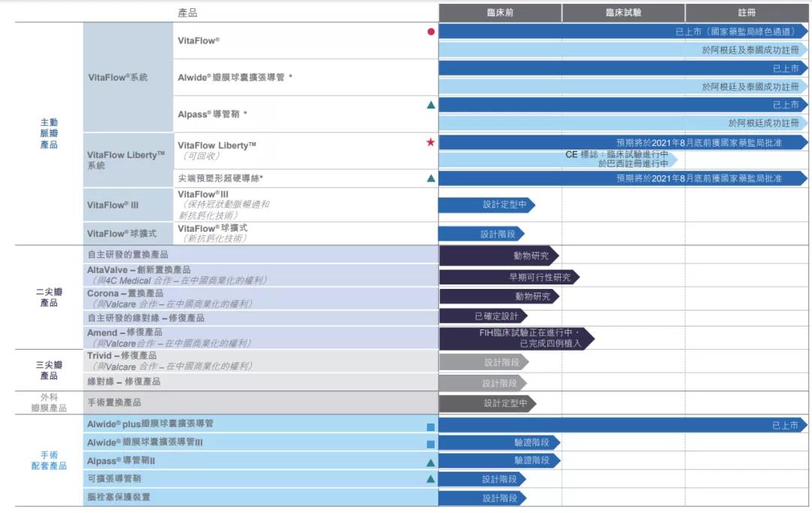Click the triangle marker beside 可擴張導管鞘
The image size is (812, 513).
tap(429, 479)
